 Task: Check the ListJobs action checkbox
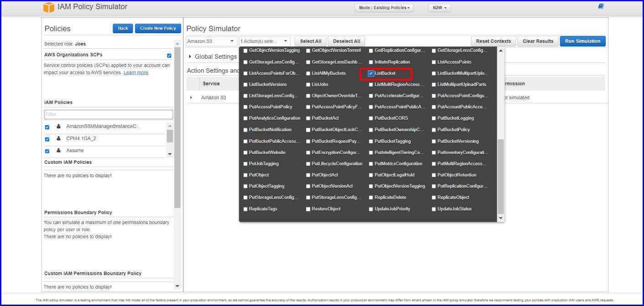[308, 85]
